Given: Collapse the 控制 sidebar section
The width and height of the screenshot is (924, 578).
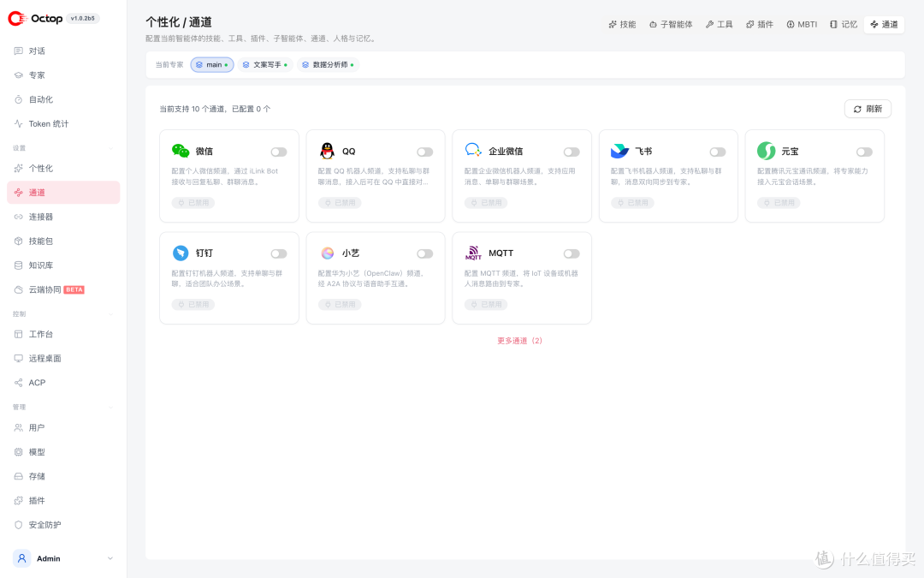Looking at the screenshot, I should click(110, 313).
